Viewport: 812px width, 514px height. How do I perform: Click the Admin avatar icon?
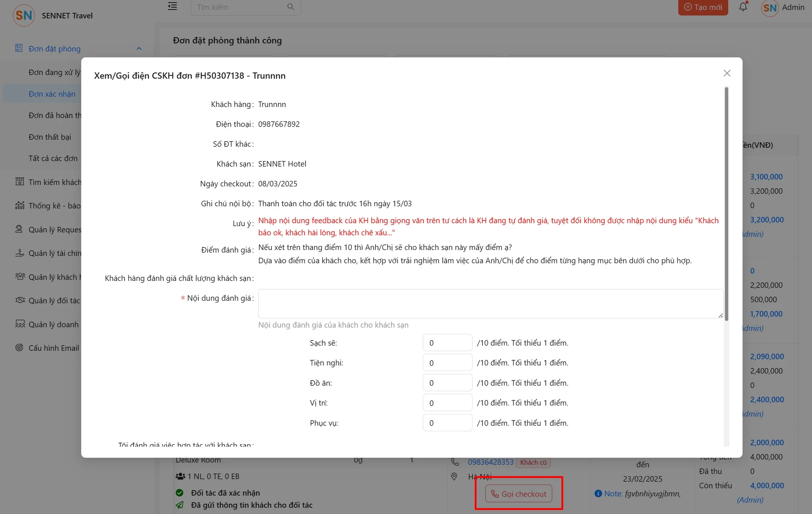[770, 8]
